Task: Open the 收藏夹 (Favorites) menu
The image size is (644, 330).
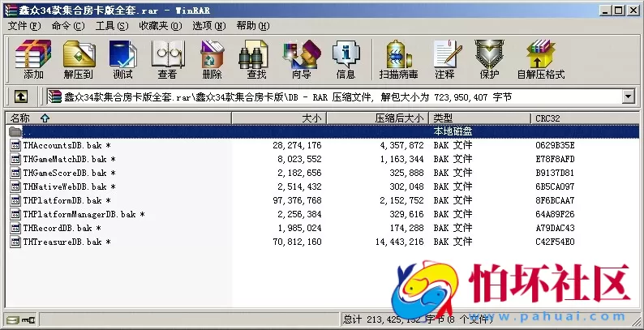Action: pyautogui.click(x=160, y=26)
